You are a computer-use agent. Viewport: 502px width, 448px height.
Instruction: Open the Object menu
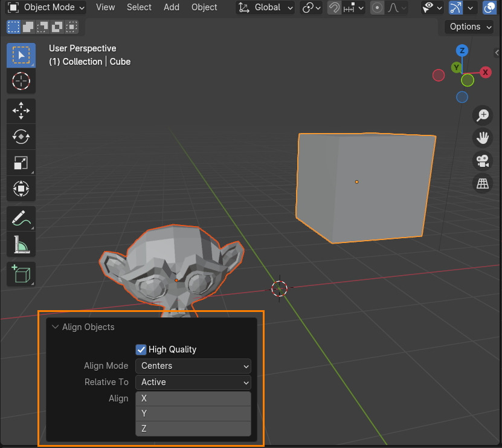(204, 7)
